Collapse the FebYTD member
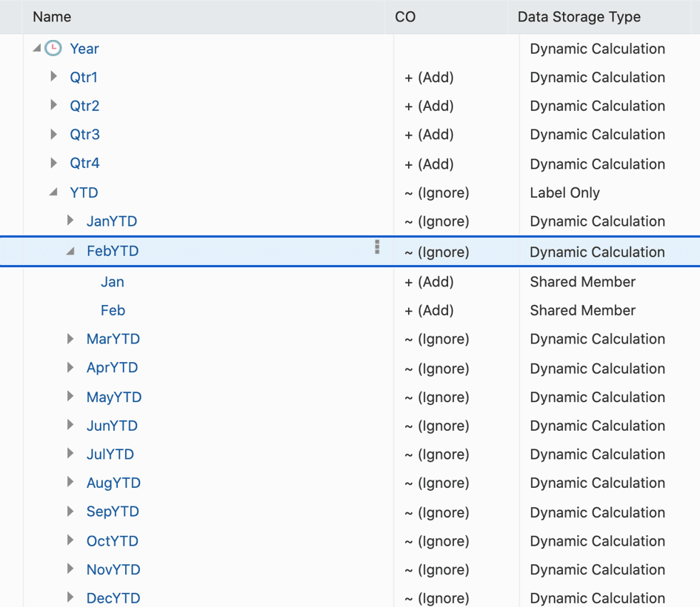Image resolution: width=700 pixels, height=607 pixels. pyautogui.click(x=70, y=251)
